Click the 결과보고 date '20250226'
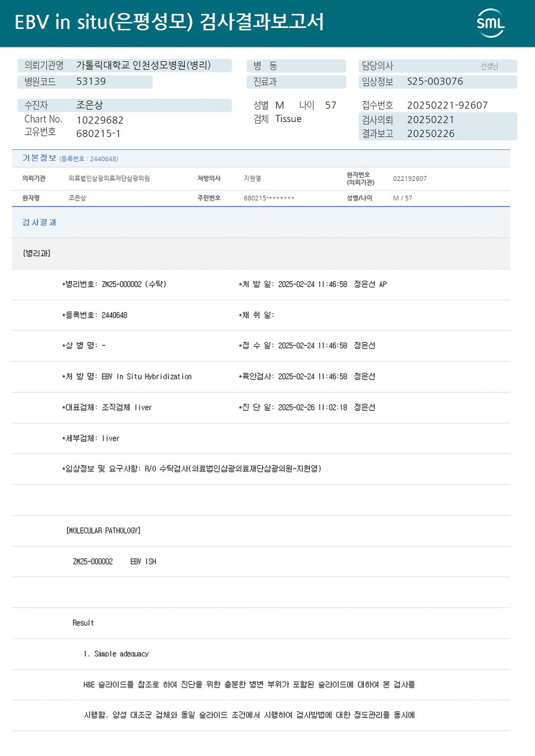This screenshot has height=756, width=535. tap(431, 134)
